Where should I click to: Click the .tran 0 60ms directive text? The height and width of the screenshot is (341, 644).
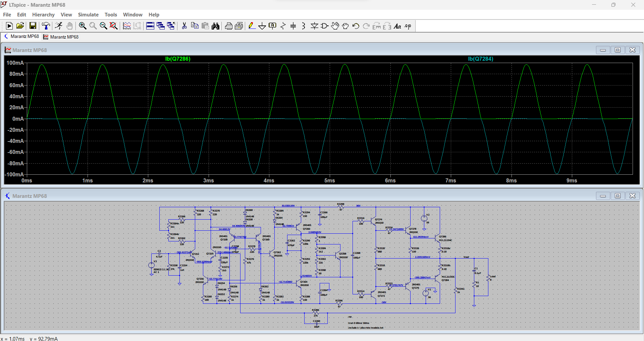click(358, 323)
